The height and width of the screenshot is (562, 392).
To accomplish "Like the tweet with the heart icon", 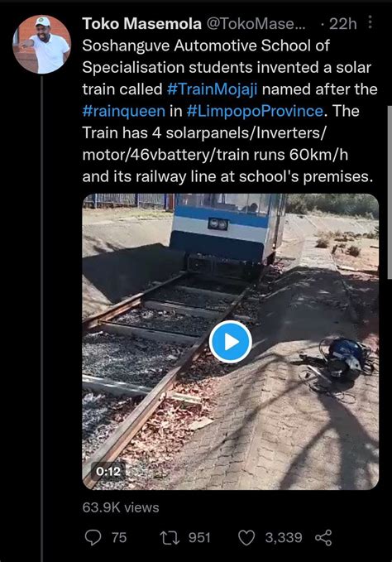I will click(246, 538).
